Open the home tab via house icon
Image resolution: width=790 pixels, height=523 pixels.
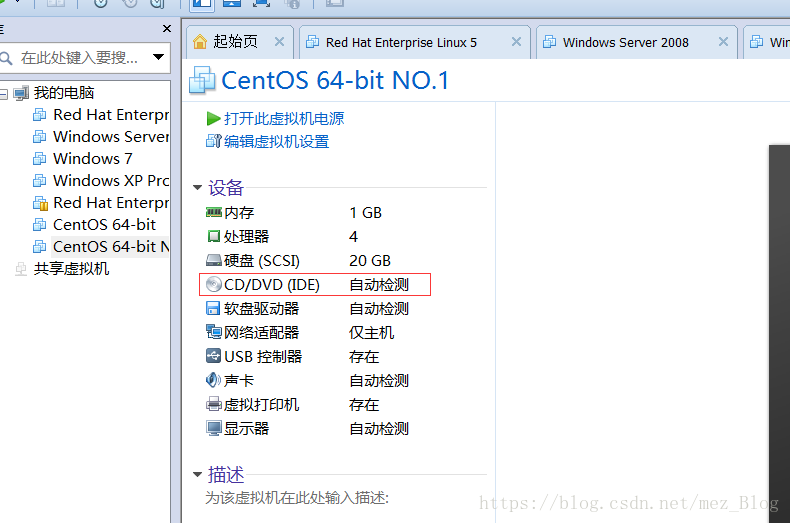pyautogui.click(x=200, y=41)
